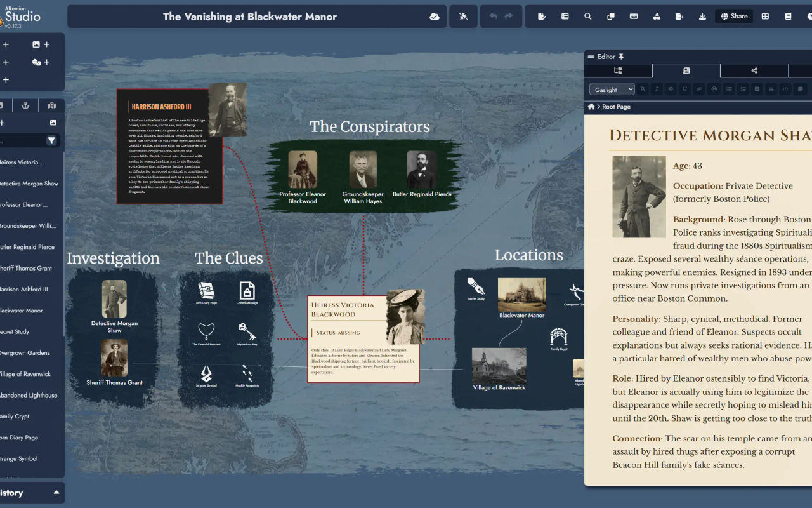Toggle bold formatting in Editor
This screenshot has height=508, width=812.
click(x=643, y=90)
